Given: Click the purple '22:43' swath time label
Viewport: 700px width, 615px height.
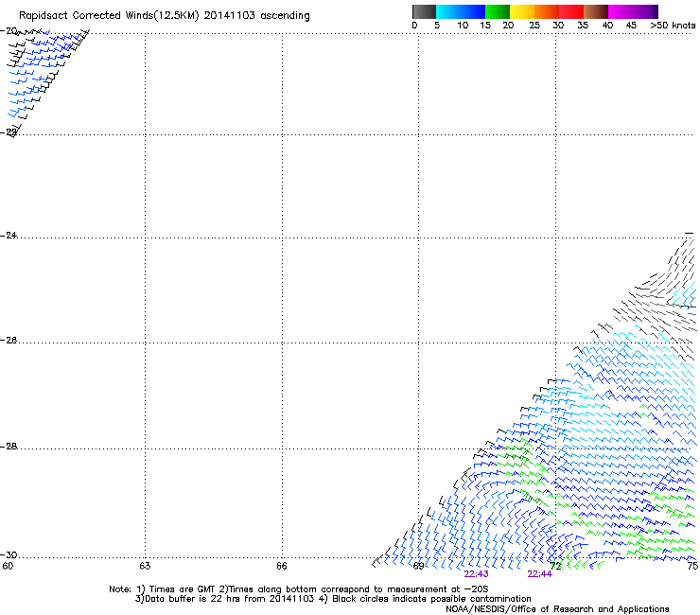Looking at the screenshot, I should coord(476,574).
